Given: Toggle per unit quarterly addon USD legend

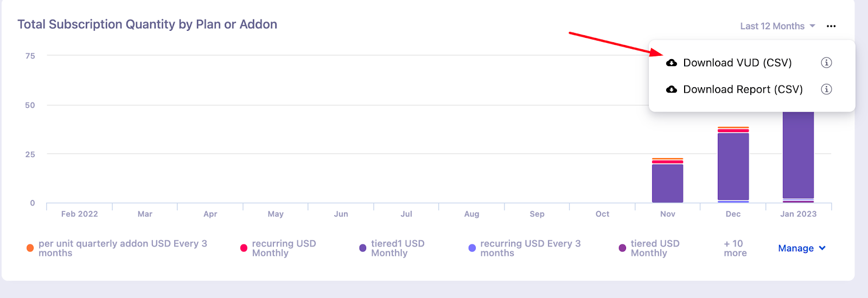Looking at the screenshot, I should (x=123, y=248).
